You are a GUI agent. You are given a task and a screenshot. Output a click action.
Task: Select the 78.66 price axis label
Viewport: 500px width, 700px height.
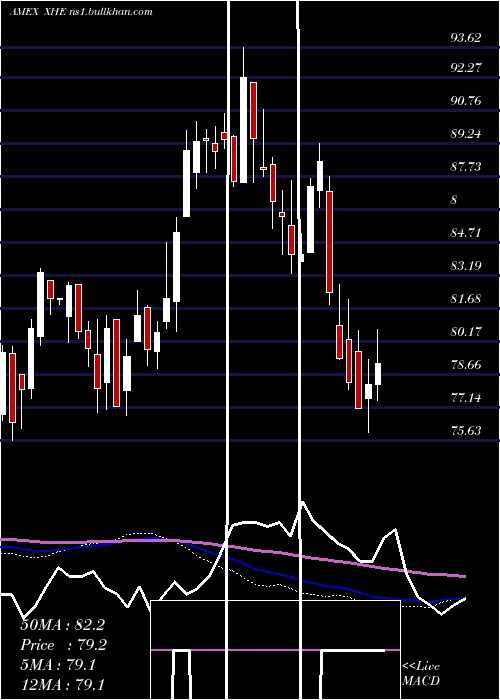point(466,365)
